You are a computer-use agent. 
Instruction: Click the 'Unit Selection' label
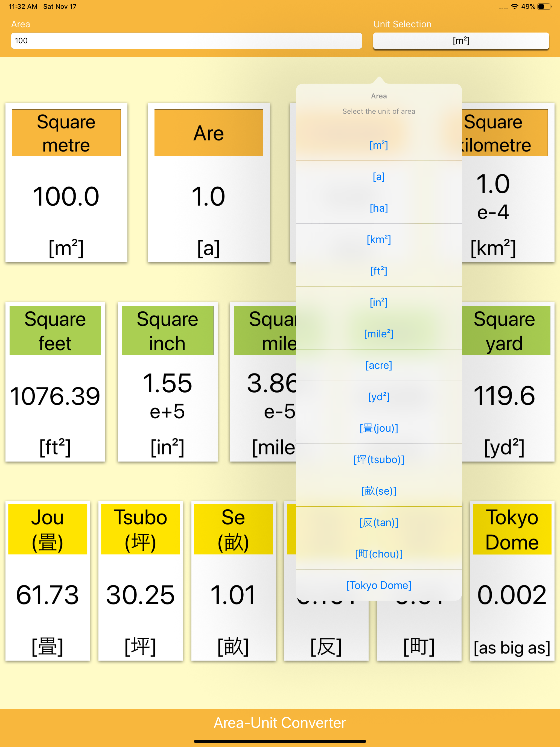pos(402,24)
